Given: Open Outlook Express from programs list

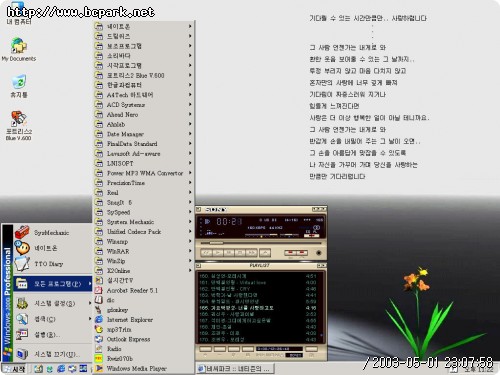Looking at the screenshot, I should [x=143, y=339].
